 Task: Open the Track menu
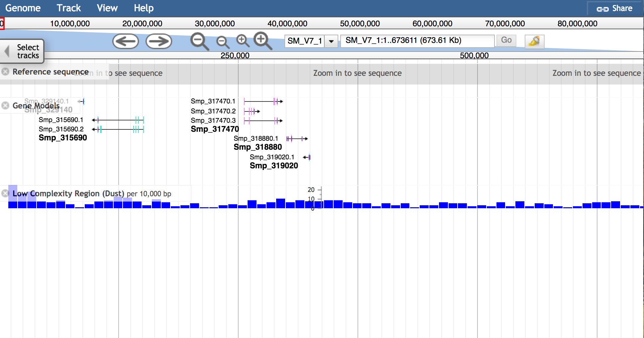tap(68, 8)
